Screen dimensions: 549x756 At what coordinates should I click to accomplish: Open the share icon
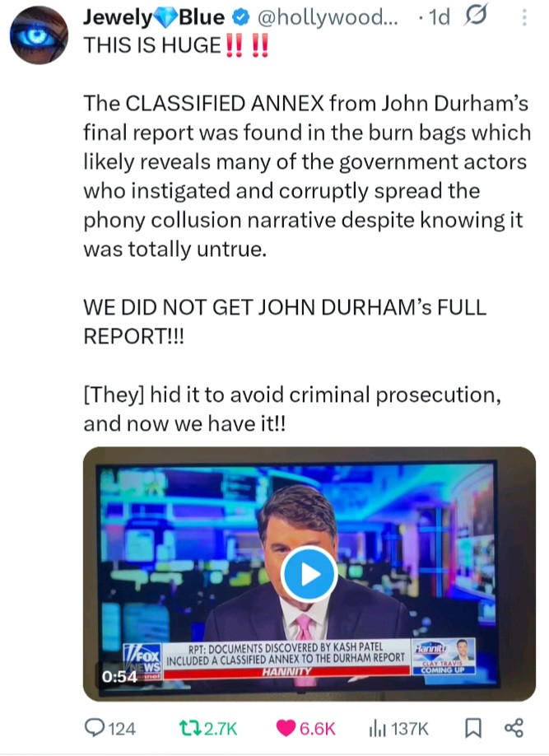[x=514, y=728]
